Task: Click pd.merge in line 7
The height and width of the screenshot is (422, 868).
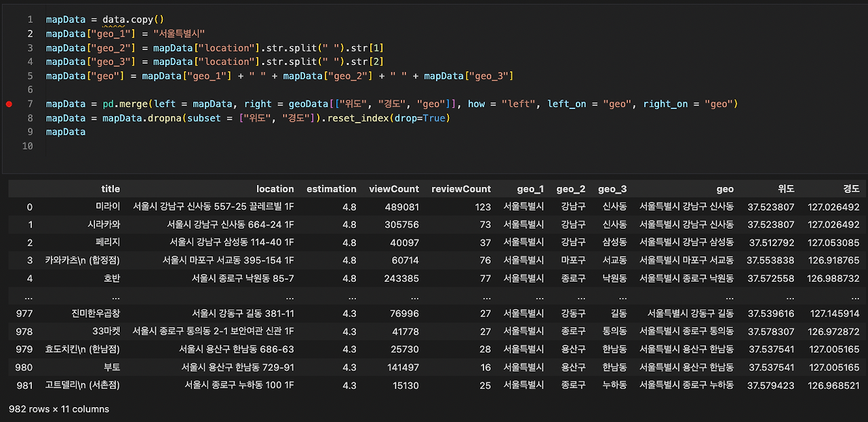Action: [125, 104]
